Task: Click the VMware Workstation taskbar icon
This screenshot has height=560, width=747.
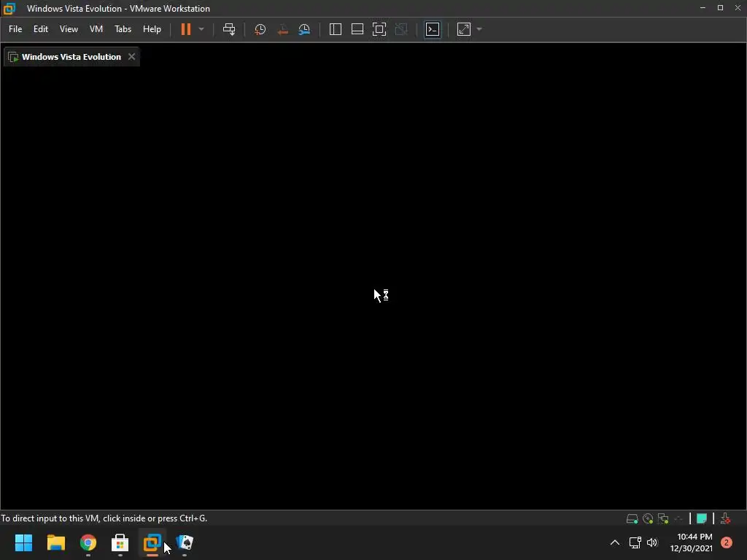Action: 152,542
